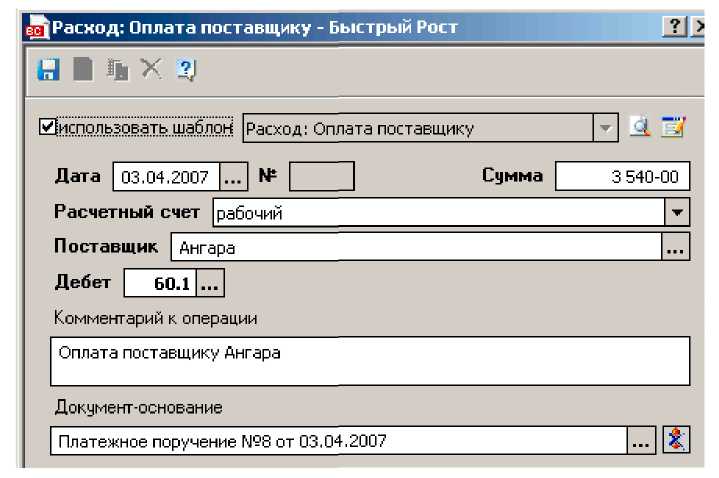The image size is (719, 478).
Task: Save the operation with the floppy disk icon
Action: pyautogui.click(x=48, y=69)
